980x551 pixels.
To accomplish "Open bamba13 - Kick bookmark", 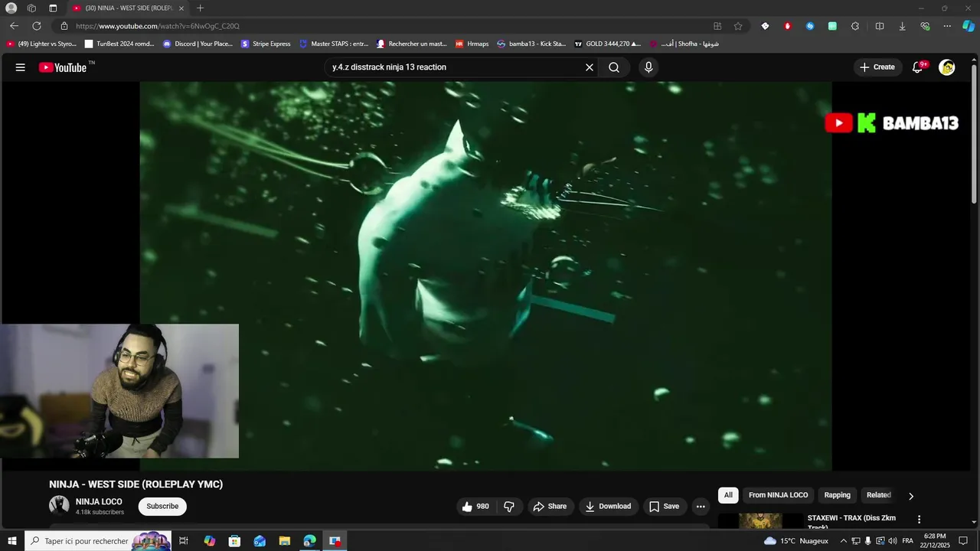I will pyautogui.click(x=531, y=44).
